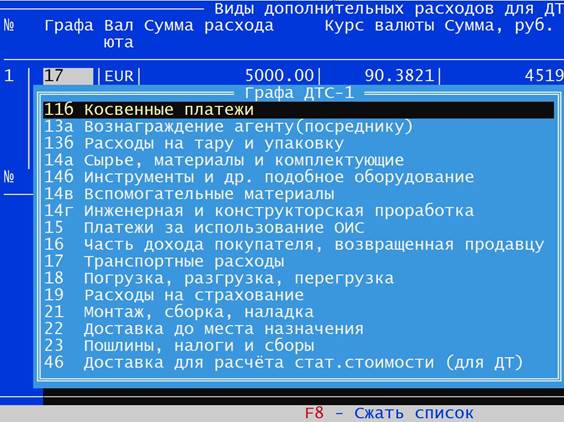This screenshot has width=564, height=422.
Task: Select "14б Инструменты и др. подобное оборудование"
Action: [299, 177]
